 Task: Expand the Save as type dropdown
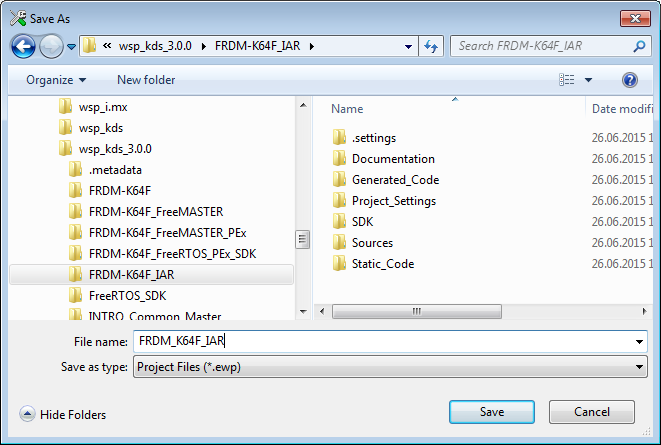[639, 367]
